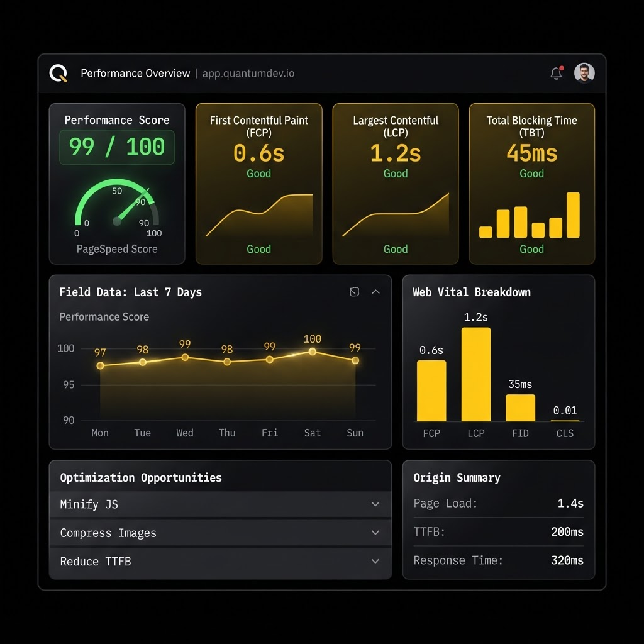This screenshot has height=644, width=644.
Task: Click the Web Vital Breakdown heading
Action: pos(472,292)
